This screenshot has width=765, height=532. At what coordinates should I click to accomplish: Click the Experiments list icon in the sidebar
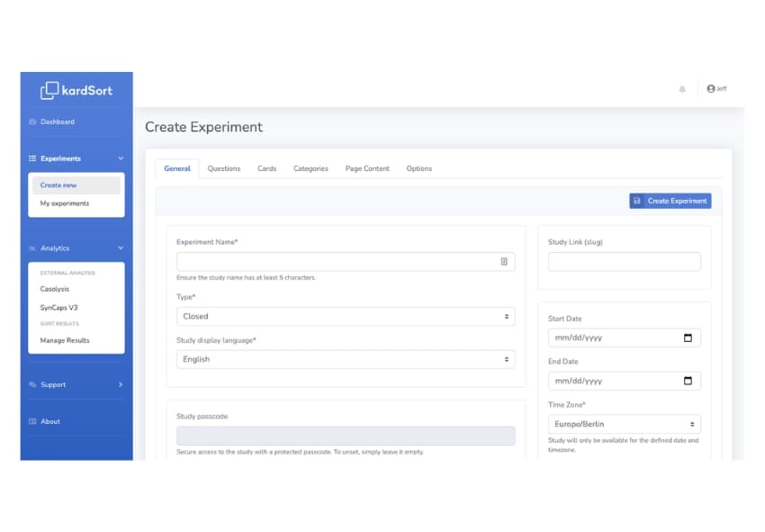pyautogui.click(x=31, y=158)
